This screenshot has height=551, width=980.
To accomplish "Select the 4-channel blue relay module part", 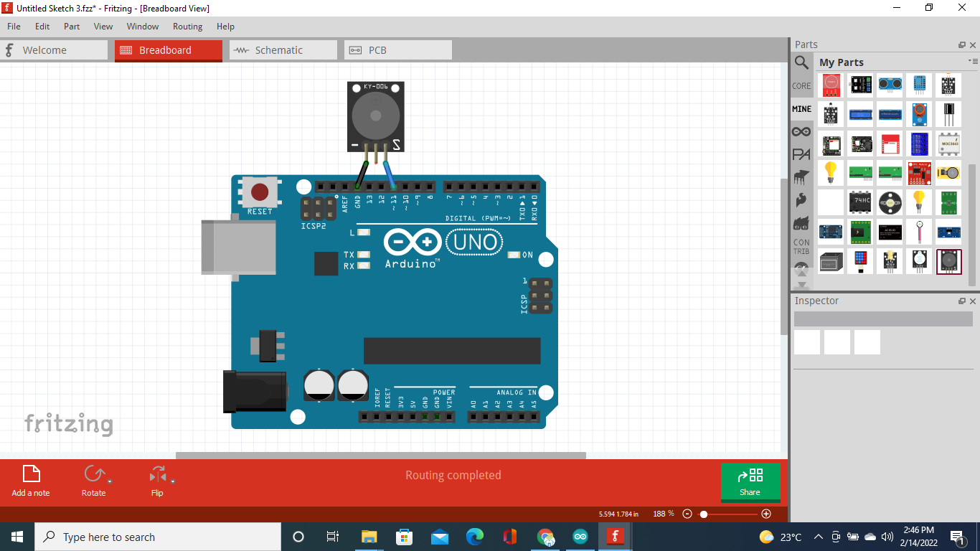I will coord(919,144).
